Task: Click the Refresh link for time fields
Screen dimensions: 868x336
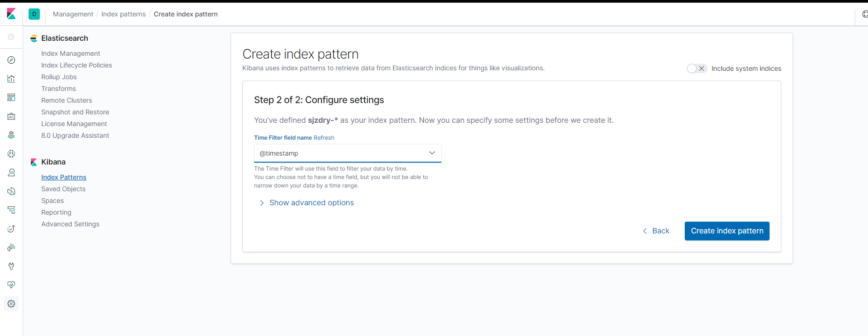Action: click(324, 138)
